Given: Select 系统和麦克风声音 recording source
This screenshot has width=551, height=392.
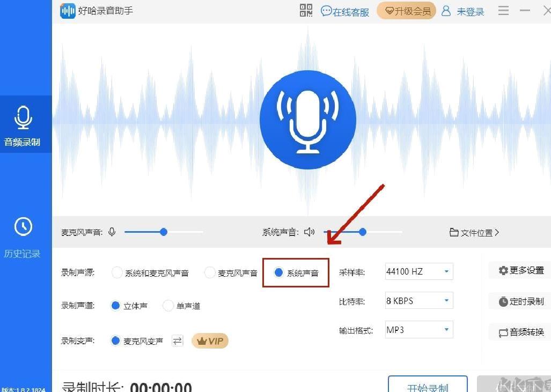Looking at the screenshot, I should coord(150,273).
